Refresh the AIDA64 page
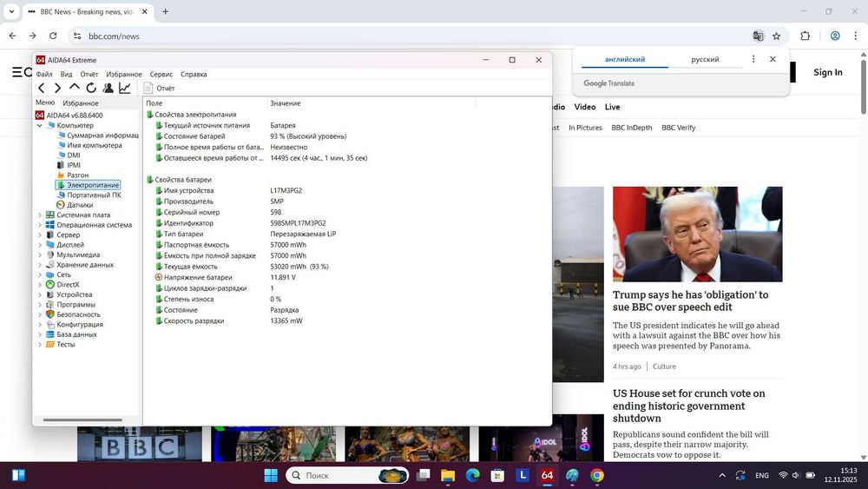 pos(91,88)
